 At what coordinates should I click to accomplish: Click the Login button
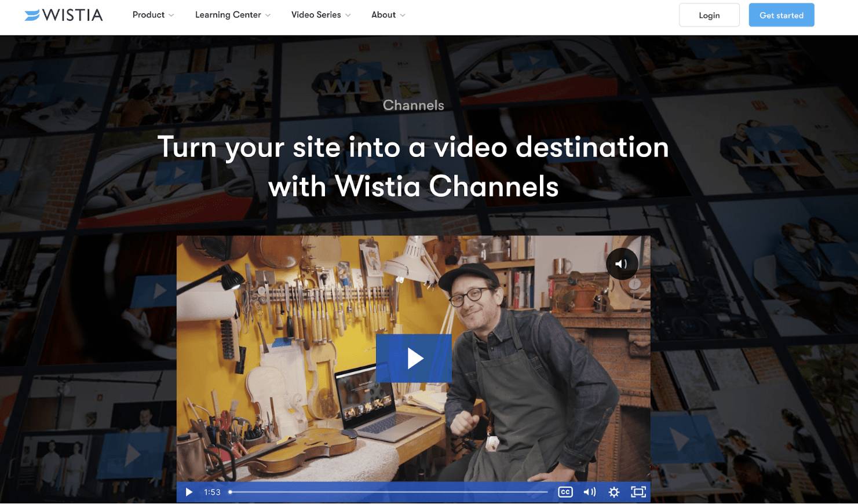709,15
